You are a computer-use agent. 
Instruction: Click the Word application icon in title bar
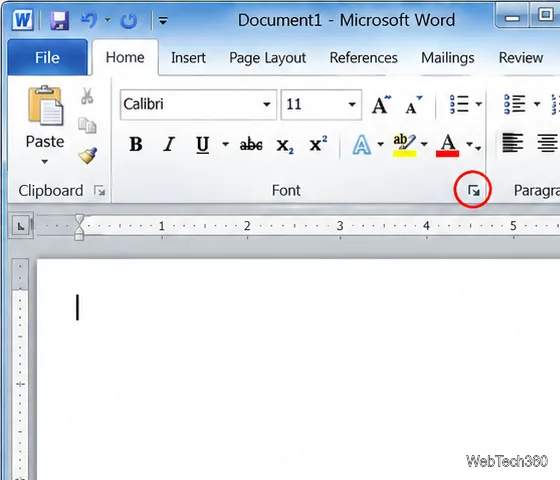(22, 20)
